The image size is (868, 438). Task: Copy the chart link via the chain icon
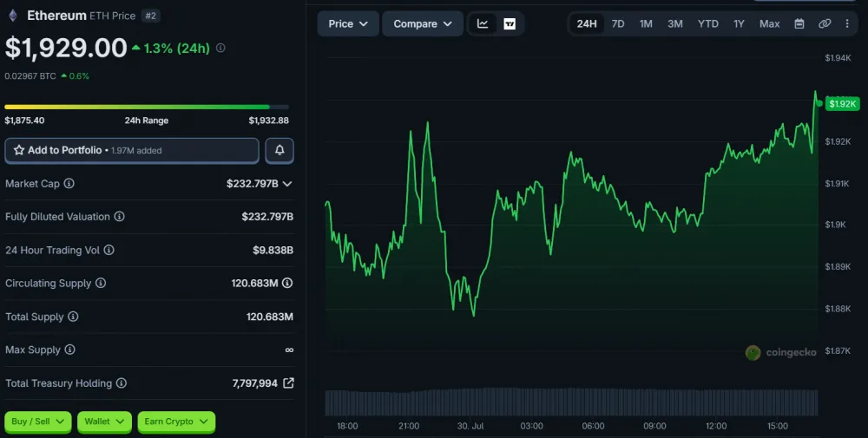tap(825, 23)
